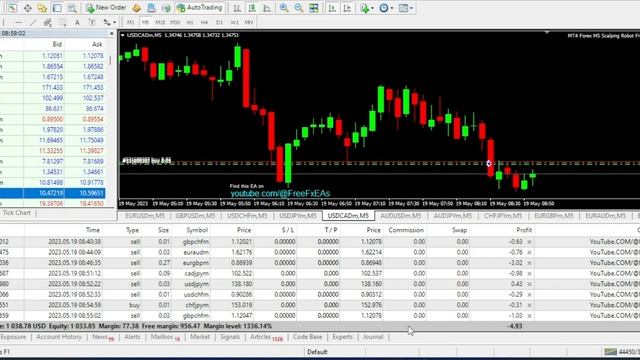Open the Account History tab

pyautogui.click(x=59, y=337)
